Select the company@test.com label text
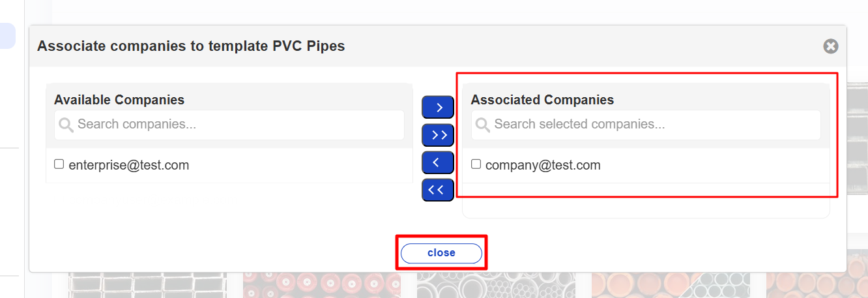 point(543,166)
